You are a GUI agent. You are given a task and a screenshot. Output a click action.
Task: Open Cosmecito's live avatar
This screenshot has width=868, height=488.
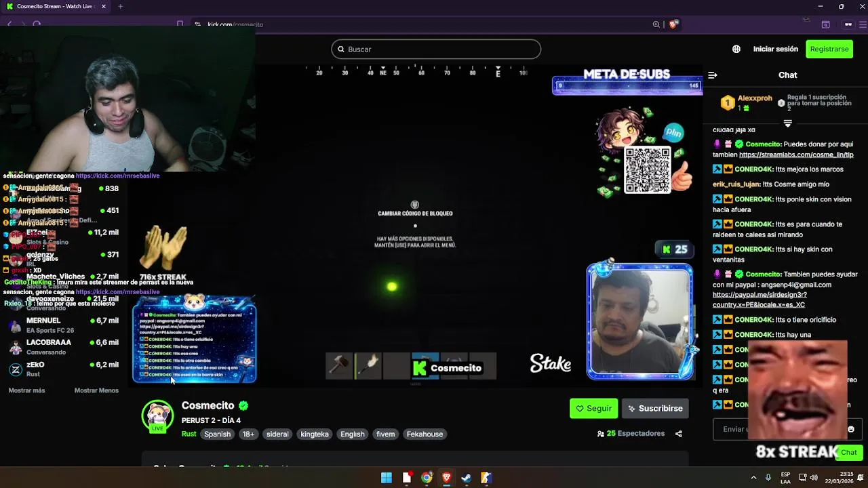pos(157,415)
